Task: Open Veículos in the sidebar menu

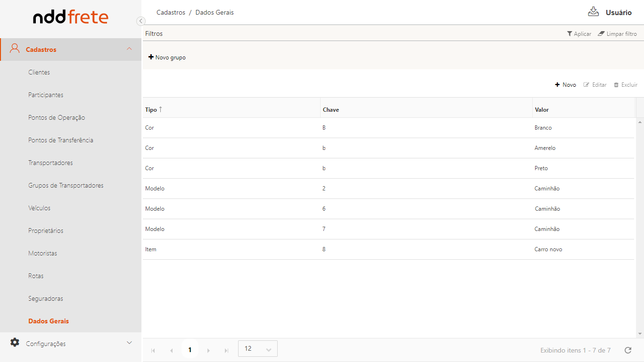Action: point(39,208)
